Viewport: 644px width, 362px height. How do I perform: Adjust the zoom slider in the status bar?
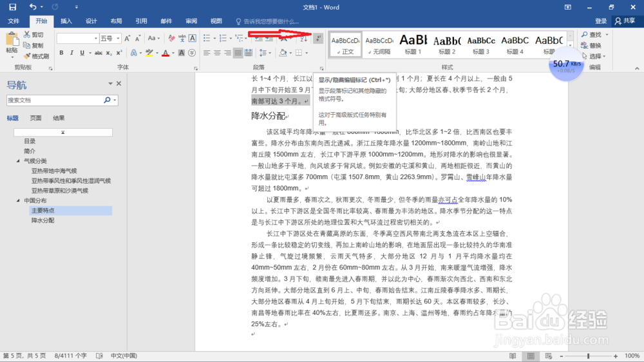[588, 356]
